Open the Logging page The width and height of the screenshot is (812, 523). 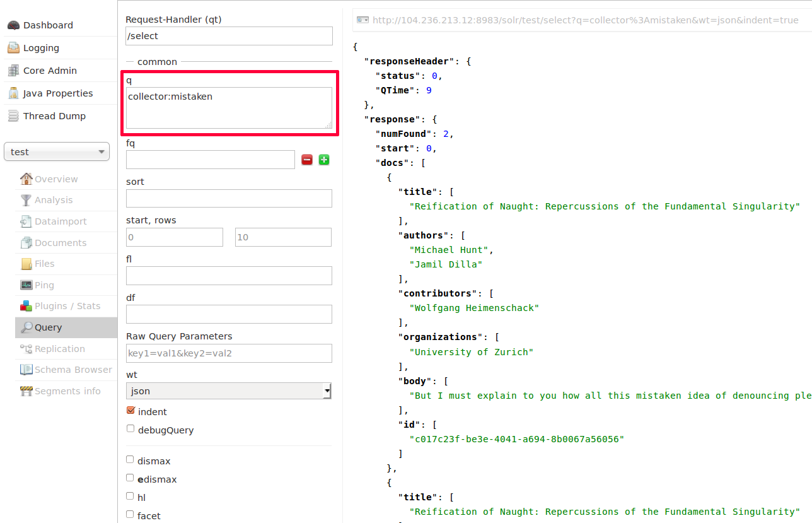click(41, 48)
